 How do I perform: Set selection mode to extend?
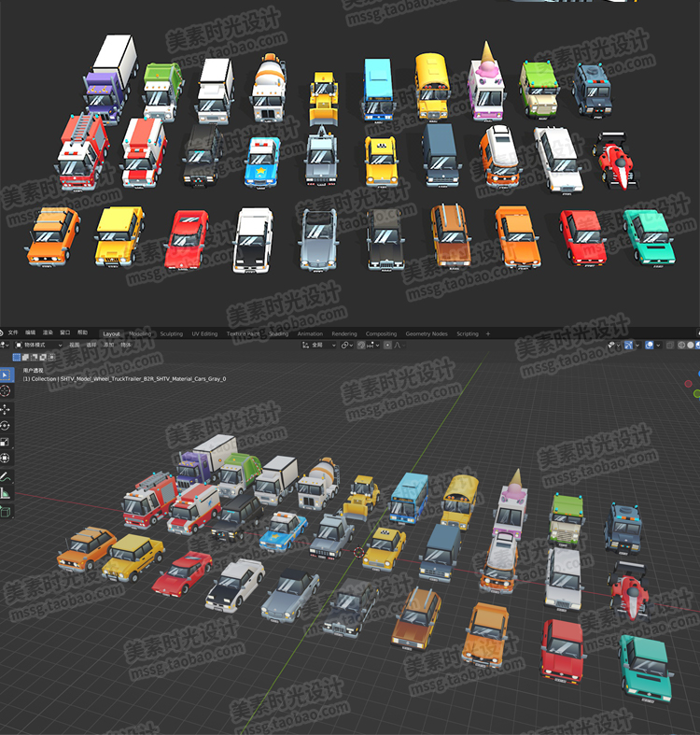point(25,357)
